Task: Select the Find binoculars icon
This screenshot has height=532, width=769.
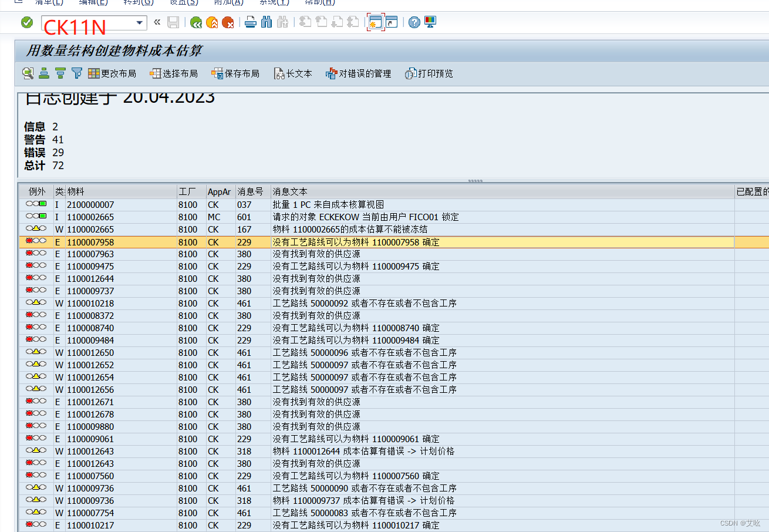Action: 267,22
